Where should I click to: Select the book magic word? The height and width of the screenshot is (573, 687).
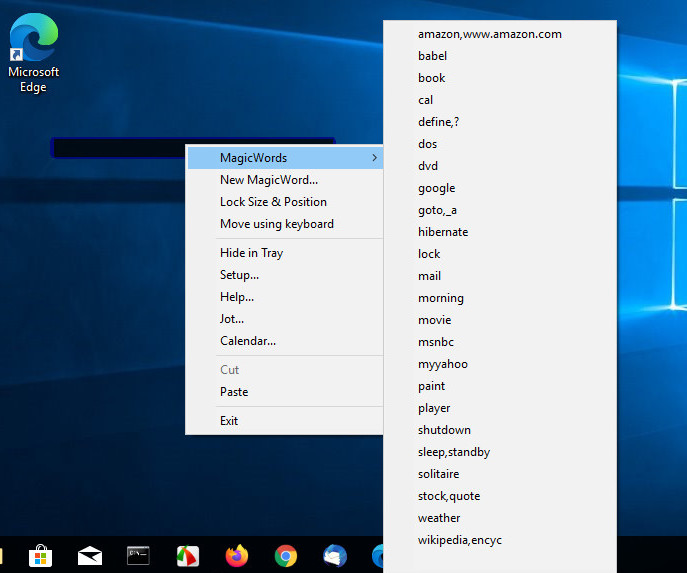(x=500, y=78)
